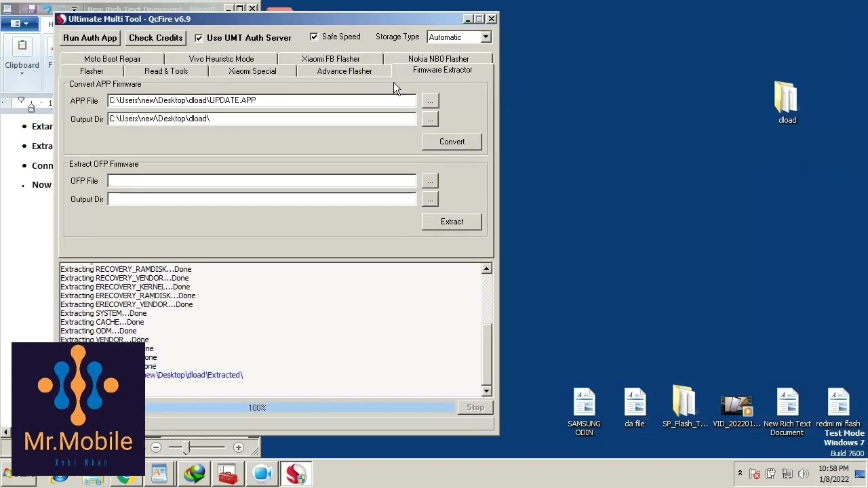Select the VID_202201... video file
The height and width of the screenshot is (488, 868).
736,409
